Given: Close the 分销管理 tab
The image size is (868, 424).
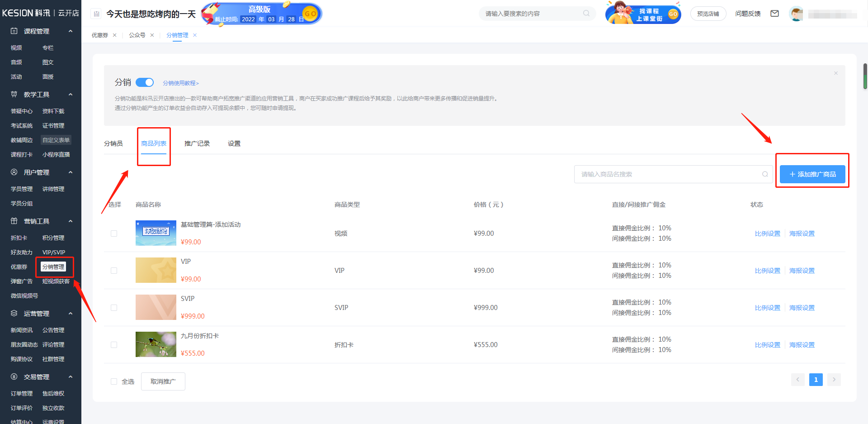Looking at the screenshot, I should 195,35.
